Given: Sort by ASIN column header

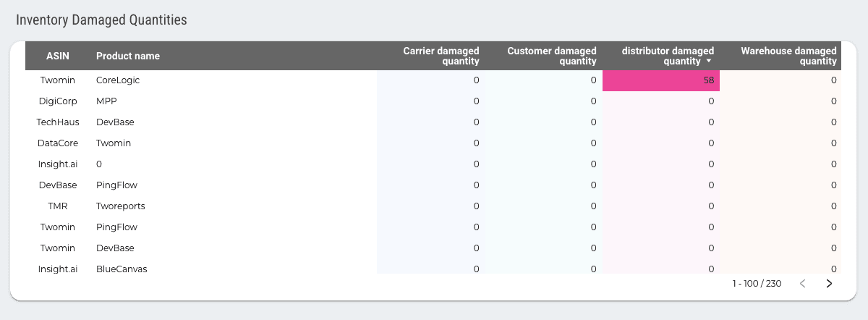Looking at the screenshot, I should point(57,56).
